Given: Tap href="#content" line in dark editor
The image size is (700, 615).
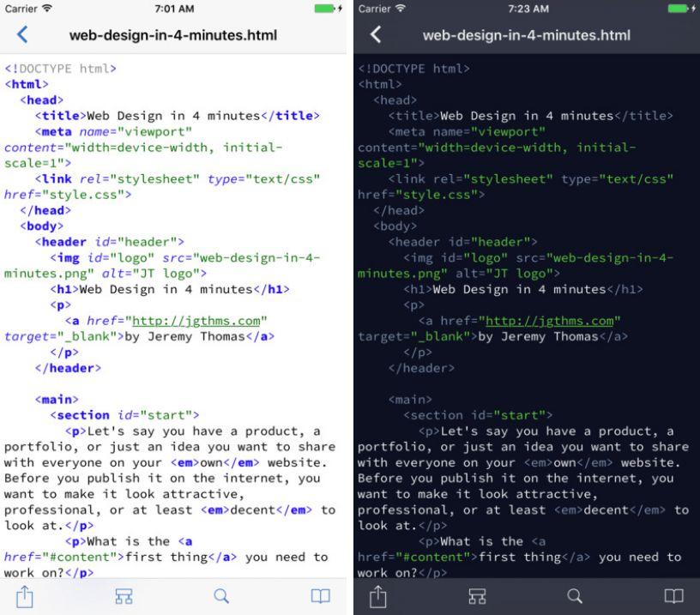Looking at the screenshot, I should [x=520, y=558].
